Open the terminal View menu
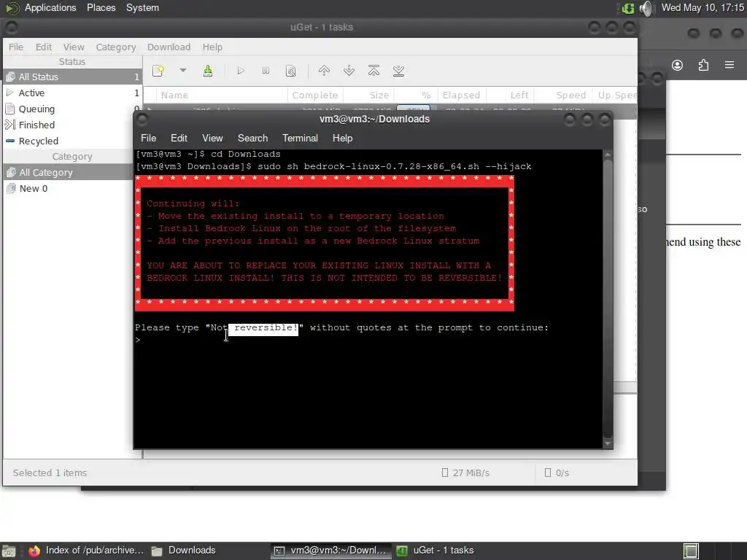This screenshot has height=560, width=747. pos(212,138)
